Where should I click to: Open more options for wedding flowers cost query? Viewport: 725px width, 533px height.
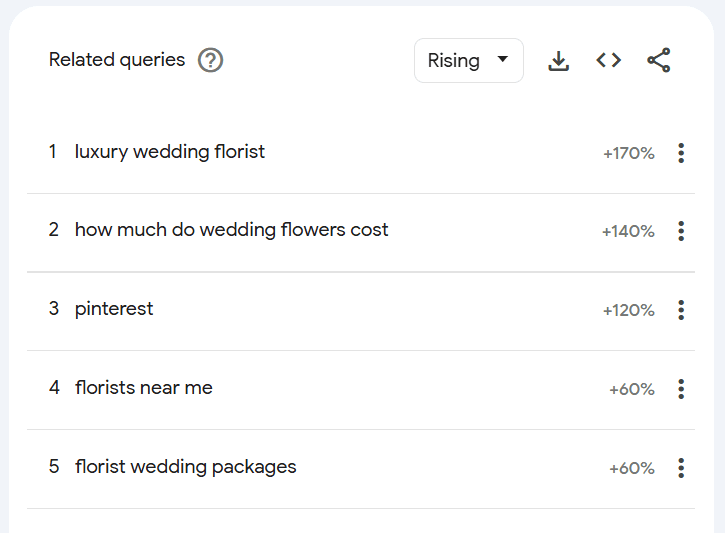[681, 231]
